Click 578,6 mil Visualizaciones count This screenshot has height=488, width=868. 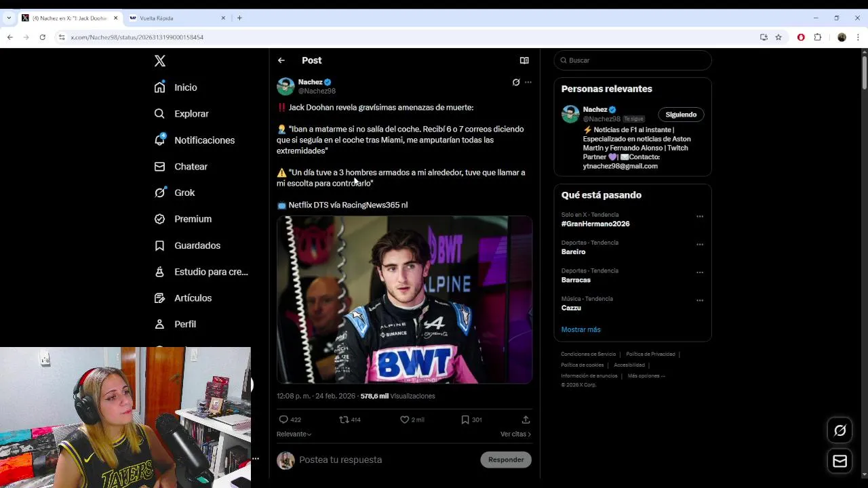398,396
